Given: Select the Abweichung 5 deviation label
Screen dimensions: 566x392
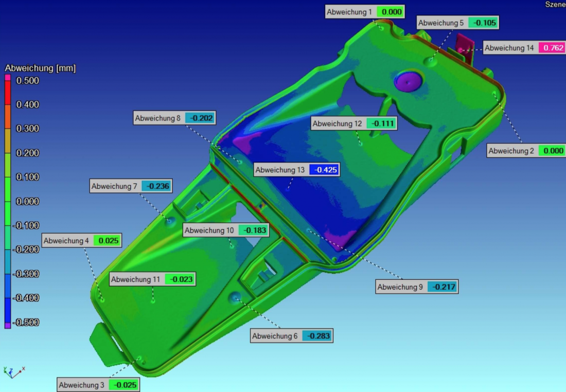Looking at the screenshot, I should pos(457,23).
